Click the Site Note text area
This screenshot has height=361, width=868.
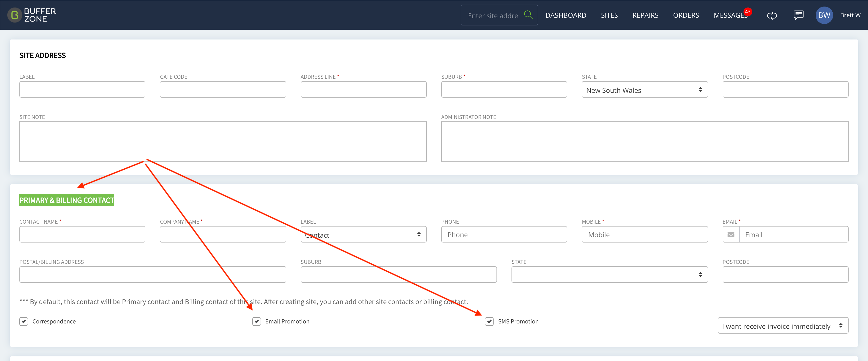(223, 141)
